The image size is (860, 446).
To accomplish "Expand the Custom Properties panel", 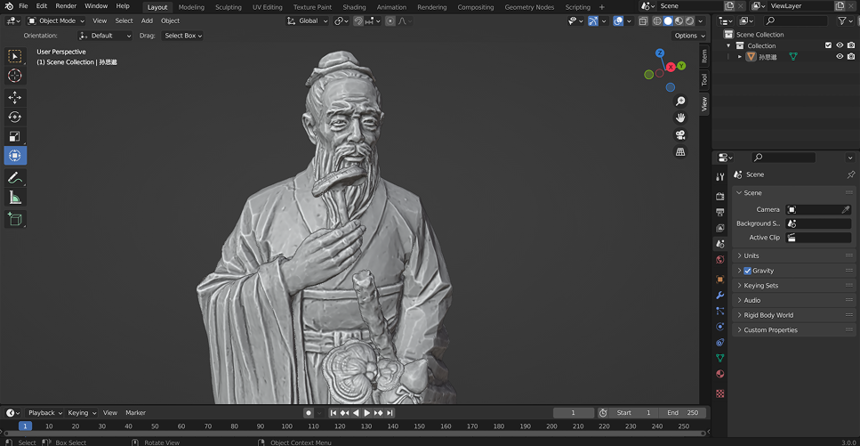I will [x=794, y=330].
